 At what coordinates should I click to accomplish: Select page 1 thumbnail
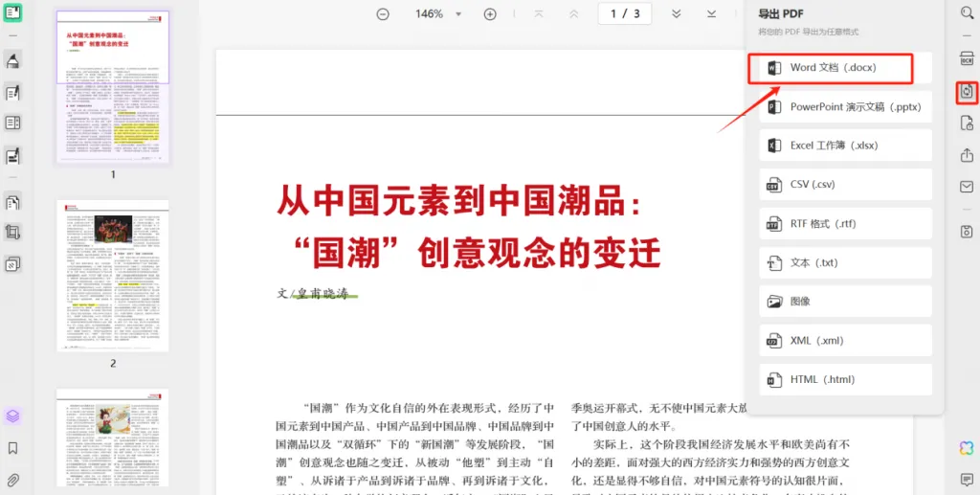113,87
